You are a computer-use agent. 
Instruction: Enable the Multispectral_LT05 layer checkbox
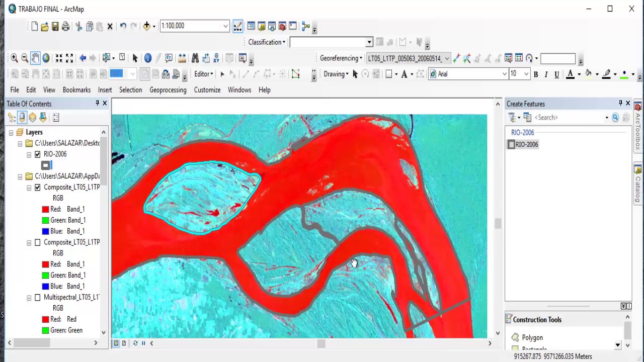point(37,298)
